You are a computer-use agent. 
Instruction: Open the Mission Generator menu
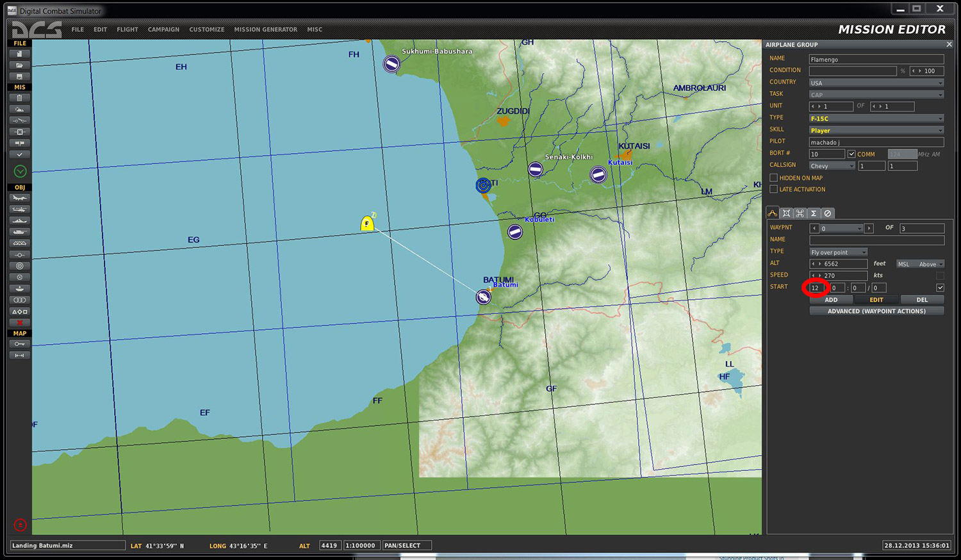pos(265,29)
